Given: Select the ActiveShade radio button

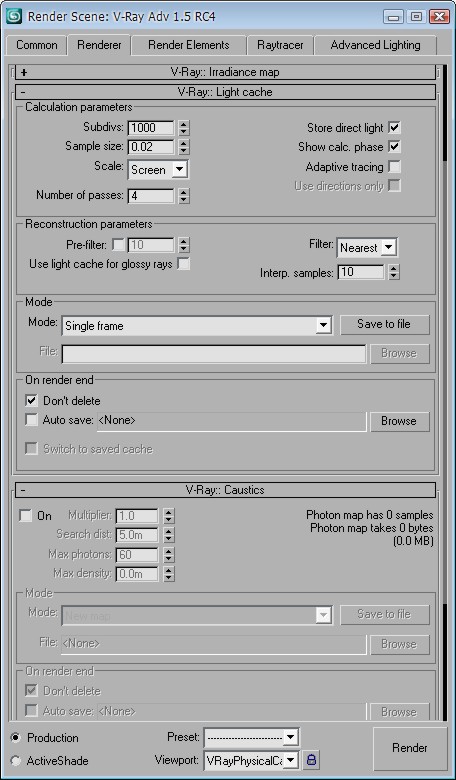Looking at the screenshot, I should [x=16, y=761].
